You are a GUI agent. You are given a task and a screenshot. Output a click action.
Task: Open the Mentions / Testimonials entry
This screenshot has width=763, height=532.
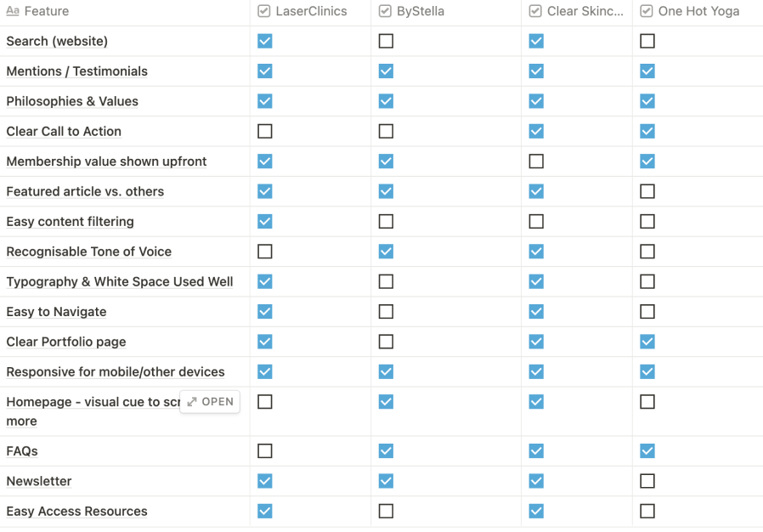[76, 71]
